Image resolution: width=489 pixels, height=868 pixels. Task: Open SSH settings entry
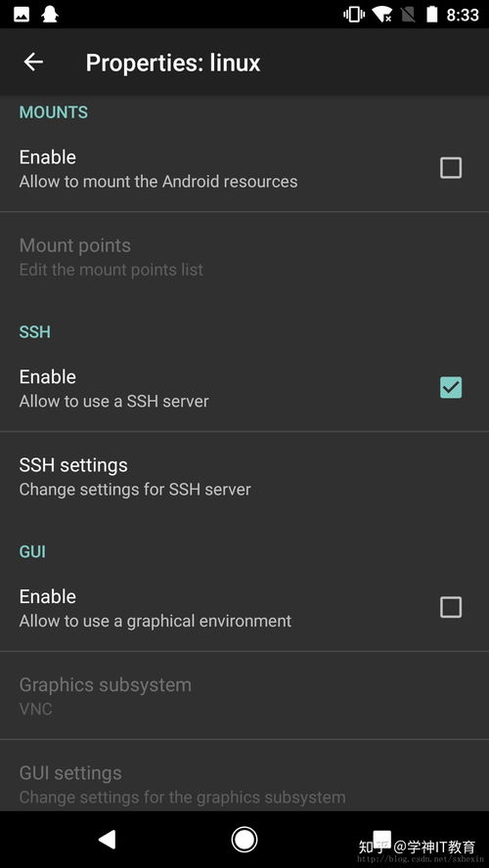244,476
